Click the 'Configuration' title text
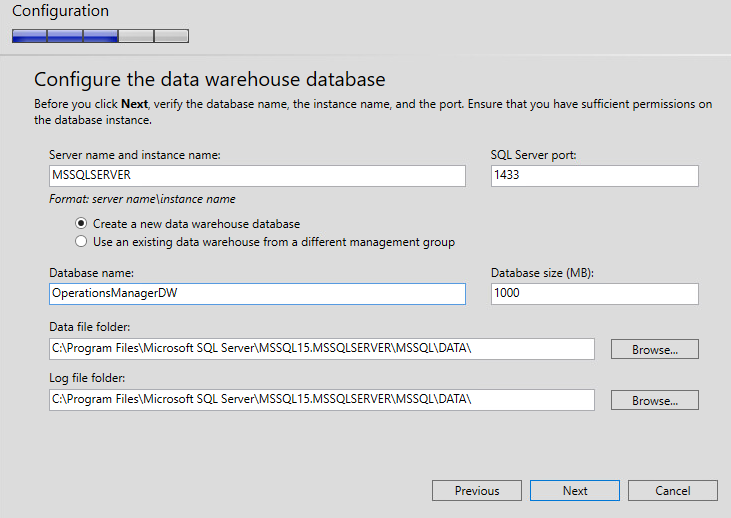This screenshot has height=518, width=731. coord(61,11)
